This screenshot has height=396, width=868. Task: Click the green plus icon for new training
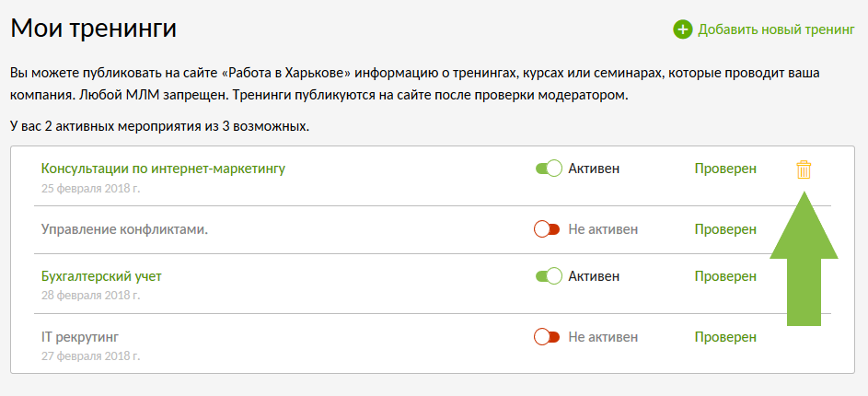[x=683, y=29]
